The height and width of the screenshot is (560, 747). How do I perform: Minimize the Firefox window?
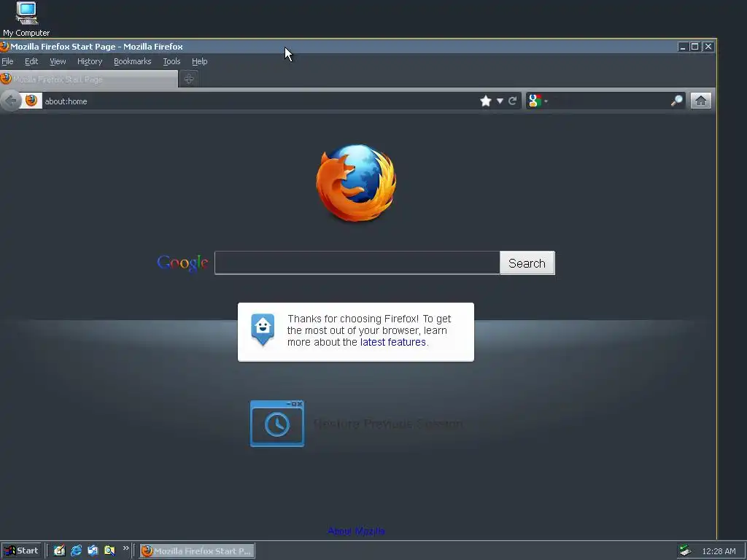tap(683, 47)
